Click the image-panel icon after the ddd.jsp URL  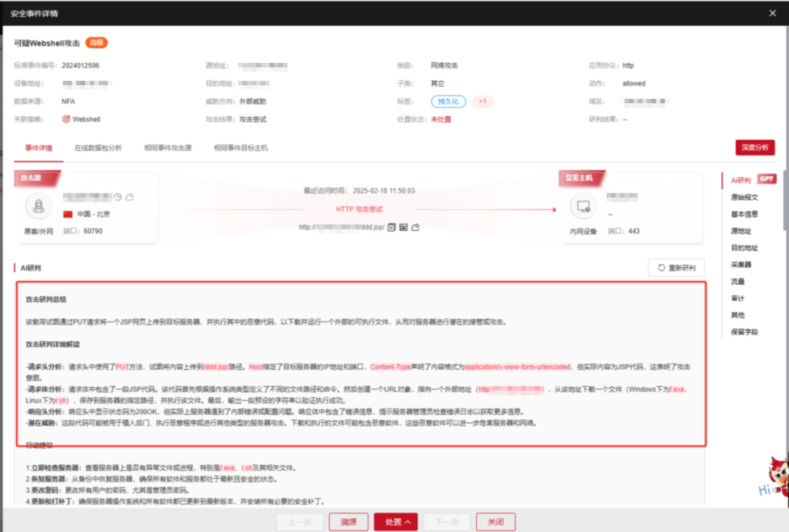tap(403, 227)
